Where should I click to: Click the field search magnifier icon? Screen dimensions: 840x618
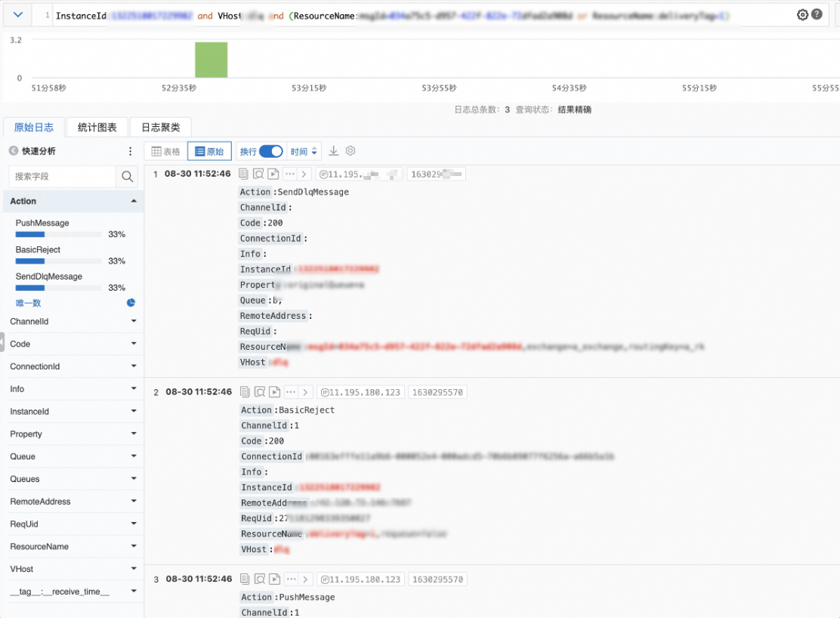tap(128, 176)
